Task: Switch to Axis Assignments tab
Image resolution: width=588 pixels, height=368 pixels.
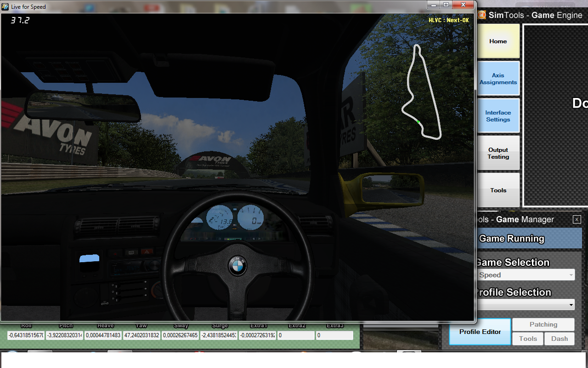Action: click(x=498, y=79)
